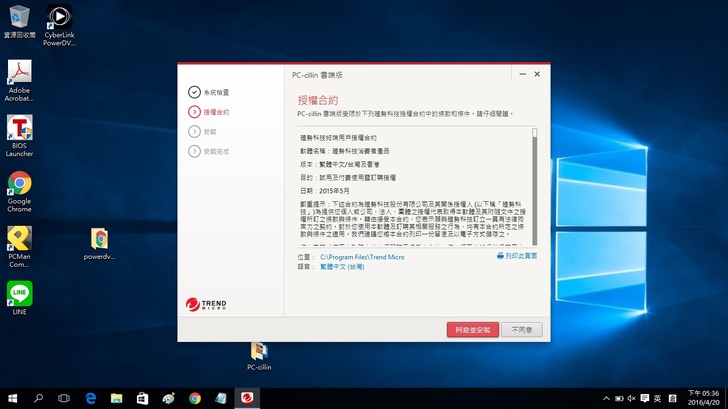Click the license agreement vertical scrollbar
Screen dimensions: 728x409
click(534, 185)
